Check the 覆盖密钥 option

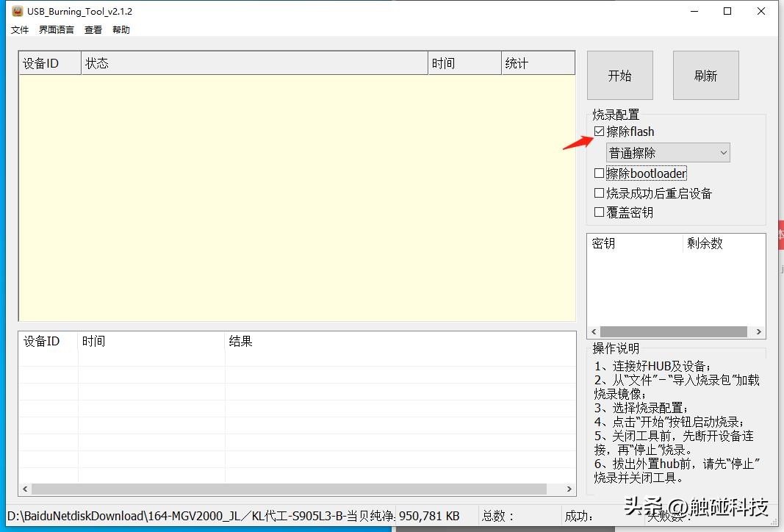(x=600, y=212)
